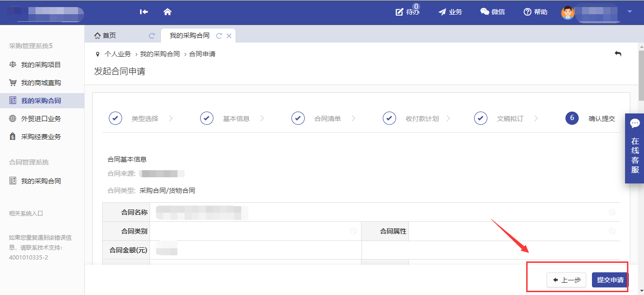Open the 在线客服 online support panel

click(635, 149)
